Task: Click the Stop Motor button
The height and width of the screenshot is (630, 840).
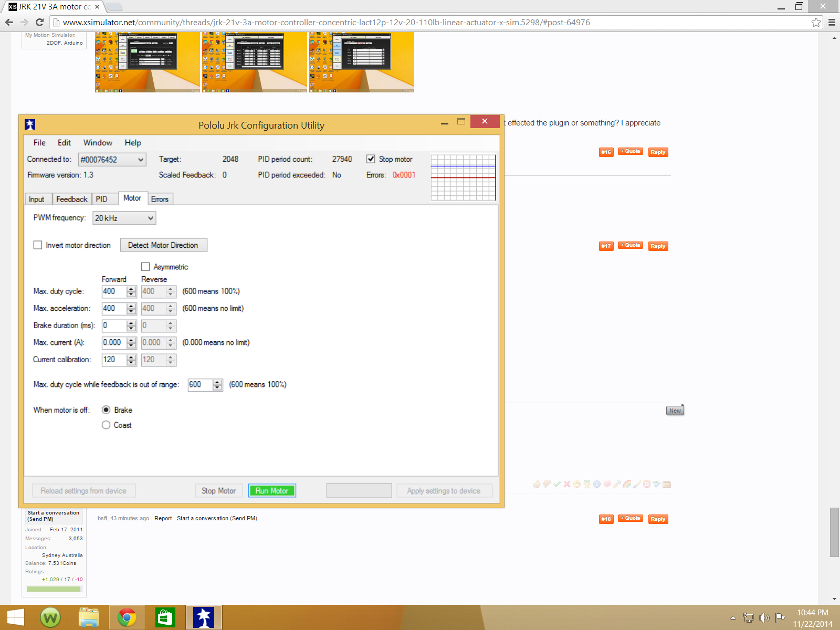Action: pyautogui.click(x=219, y=491)
